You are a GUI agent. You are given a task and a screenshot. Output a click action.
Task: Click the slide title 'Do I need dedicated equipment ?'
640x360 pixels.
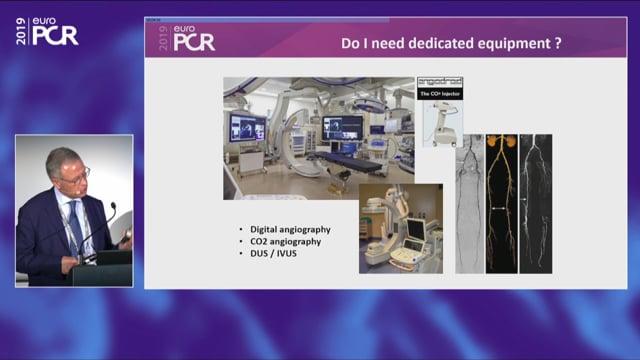click(451, 43)
